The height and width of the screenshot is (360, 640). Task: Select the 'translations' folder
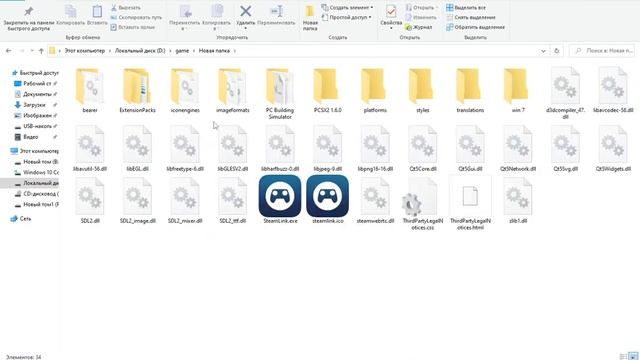pyautogui.click(x=470, y=91)
